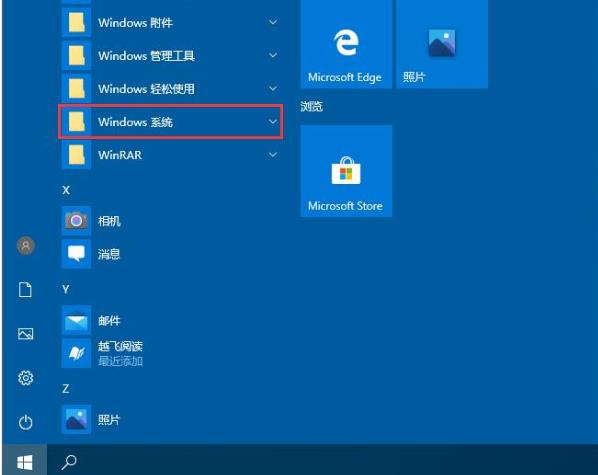Click the taskbar search magnifier
This screenshot has height=475, width=598.
point(69,462)
